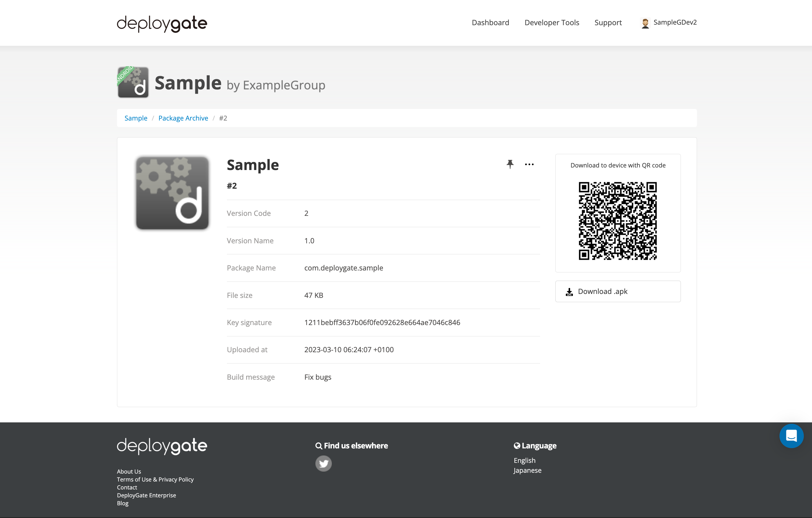Open Developer Tools in top navigation
The image size is (812, 518).
[x=552, y=23]
